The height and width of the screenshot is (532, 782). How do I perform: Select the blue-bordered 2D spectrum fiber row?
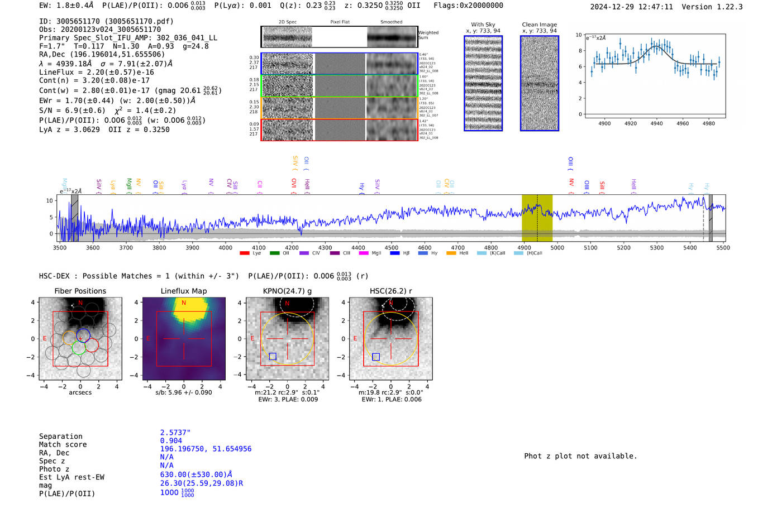click(339, 64)
